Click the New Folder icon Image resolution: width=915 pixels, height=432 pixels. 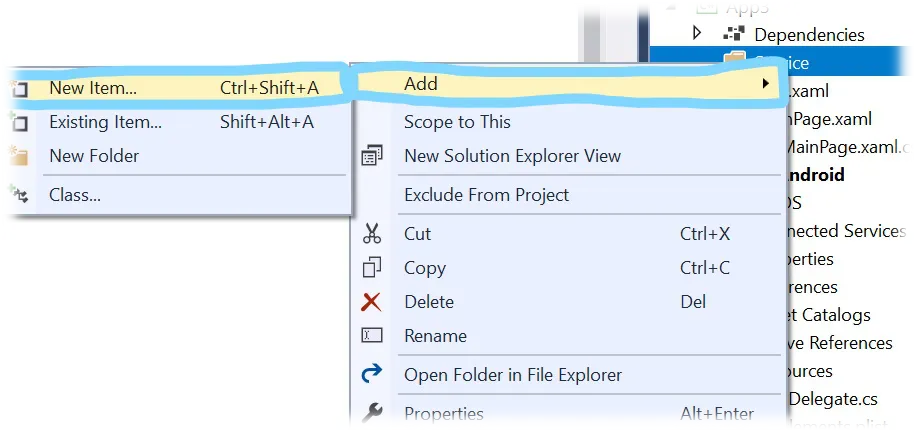[x=18, y=156]
